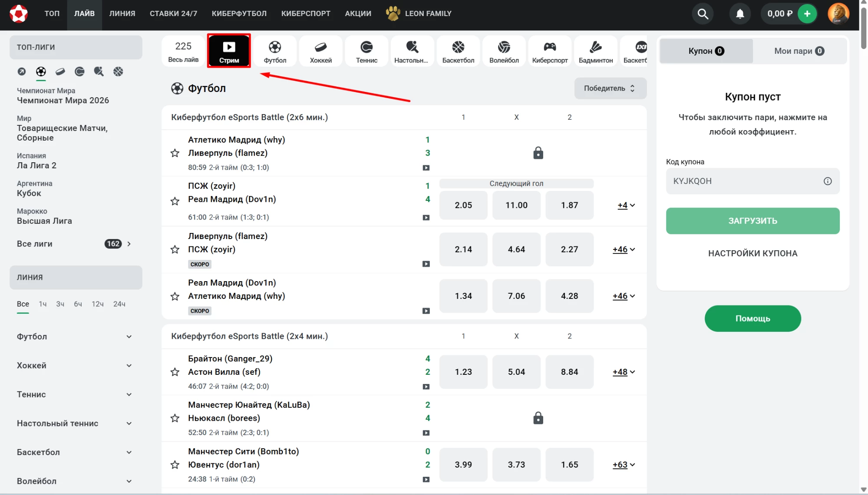
Task: Focus the Код купона input field
Action: point(752,181)
